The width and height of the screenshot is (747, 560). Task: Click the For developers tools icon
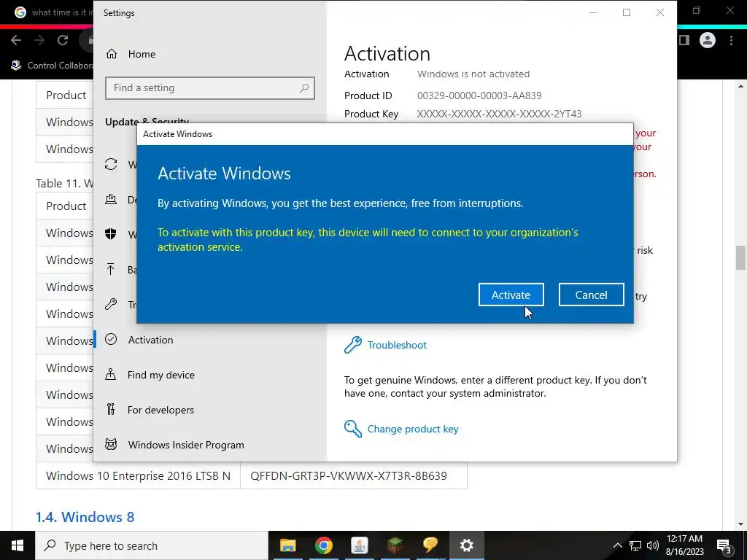tap(111, 409)
